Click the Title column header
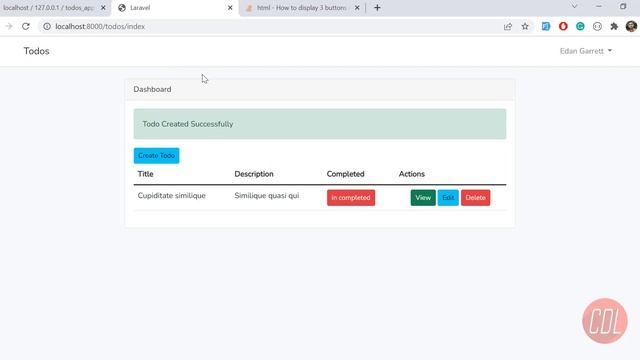 click(x=145, y=174)
